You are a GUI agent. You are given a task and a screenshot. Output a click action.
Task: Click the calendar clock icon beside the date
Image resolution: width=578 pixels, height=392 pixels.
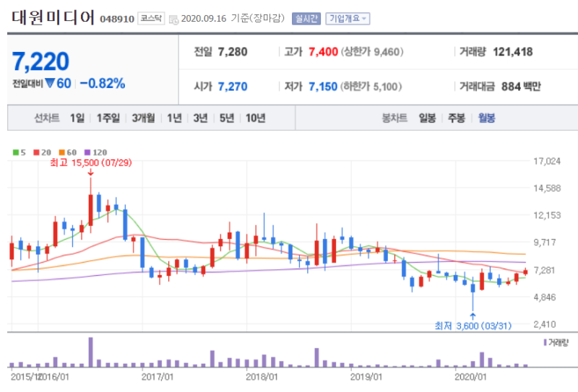point(173,19)
